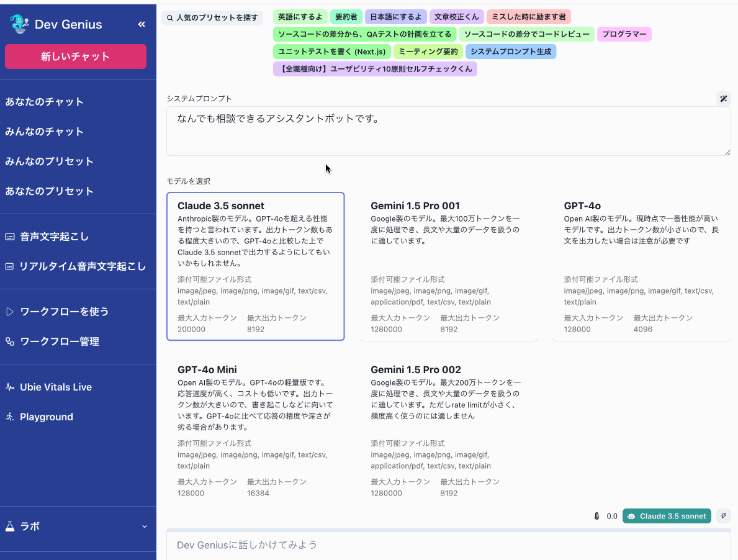Open あなたのチャット
This screenshot has width=738, height=560.
[x=44, y=102]
